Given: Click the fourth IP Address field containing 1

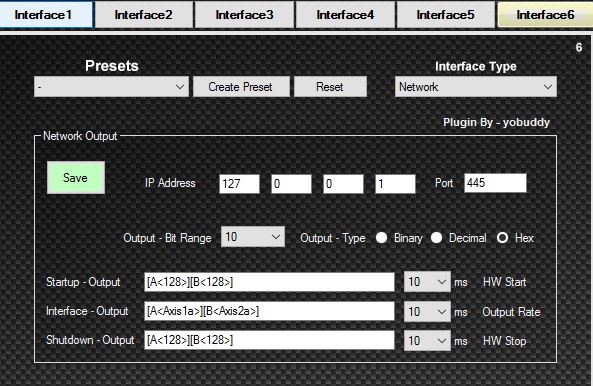Looking at the screenshot, I should tap(395, 184).
